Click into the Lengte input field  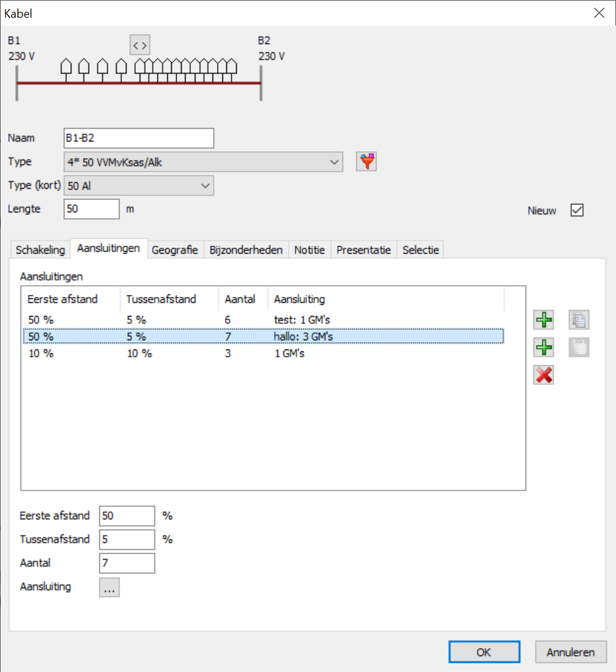point(92,209)
